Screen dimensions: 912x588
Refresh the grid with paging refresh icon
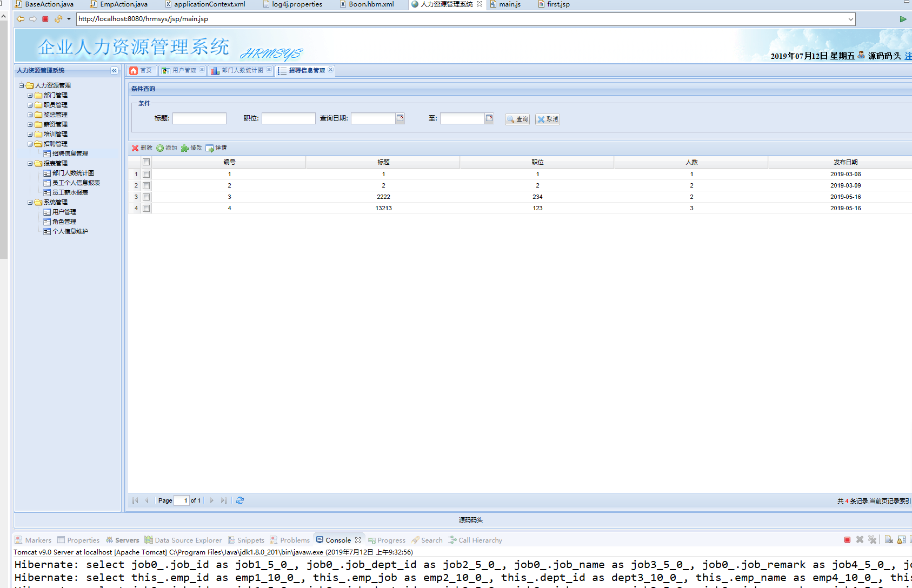tap(240, 500)
